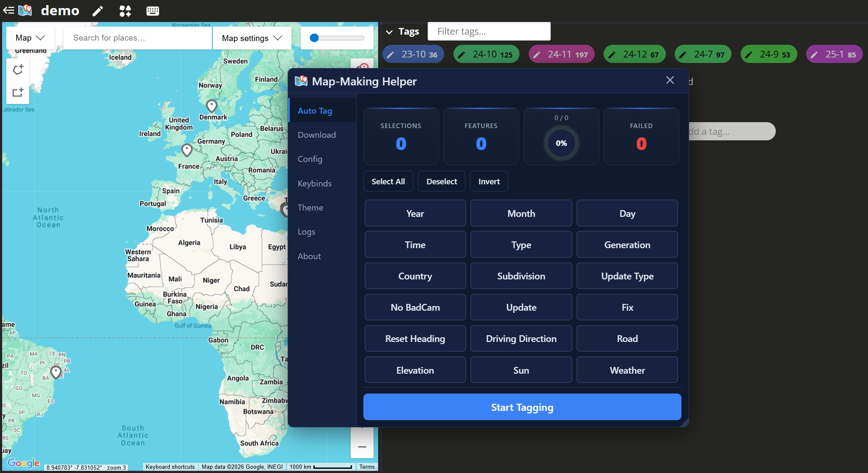The image size is (868, 473).
Task: Click the keyboard shortcuts icon in top bar
Action: tap(153, 11)
